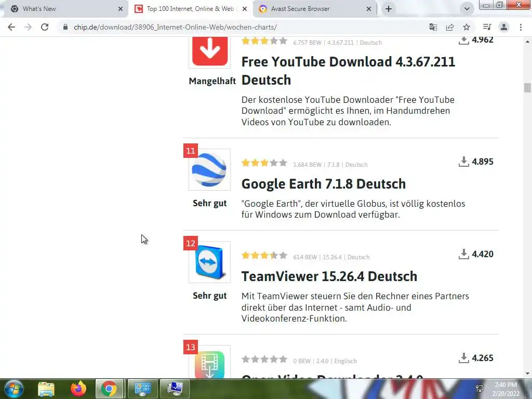Click the share page icon
Viewport: 532px width, 399px height.
(x=450, y=27)
